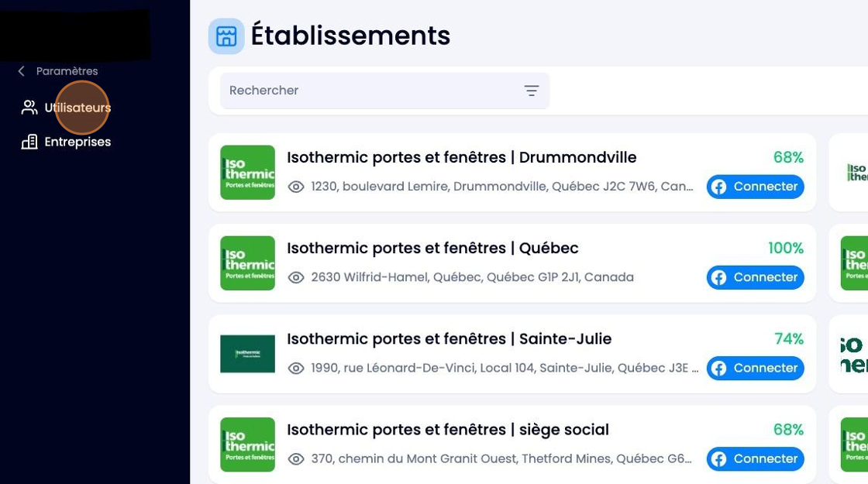868x484 pixels.
Task: Click the Facebook icon on Drummondville's Connecter button
Action: click(719, 186)
